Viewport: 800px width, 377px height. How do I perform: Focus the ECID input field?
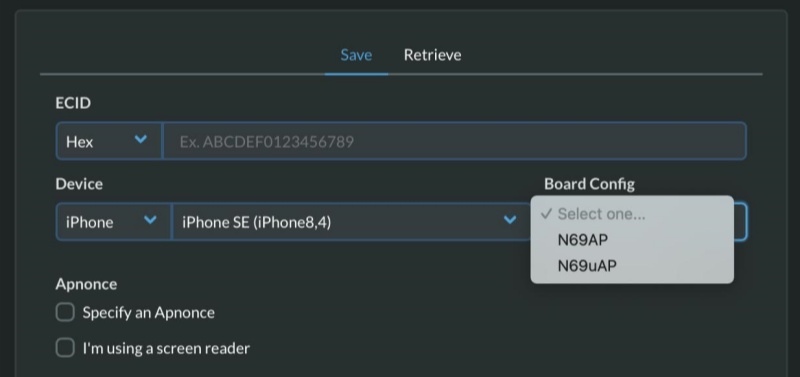point(455,141)
